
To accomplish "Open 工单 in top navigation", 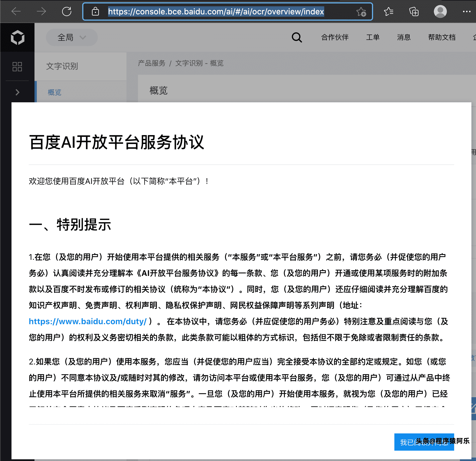I will [x=373, y=37].
